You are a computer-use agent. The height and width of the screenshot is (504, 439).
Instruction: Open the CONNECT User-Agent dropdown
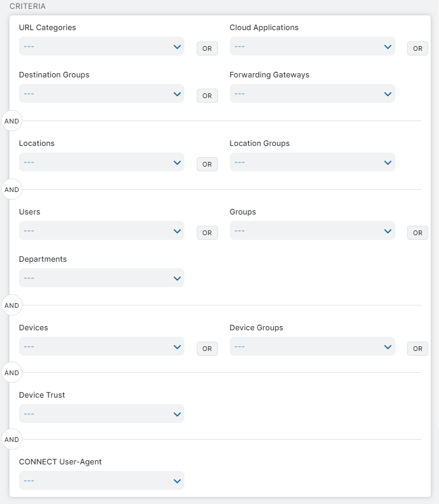[101, 480]
